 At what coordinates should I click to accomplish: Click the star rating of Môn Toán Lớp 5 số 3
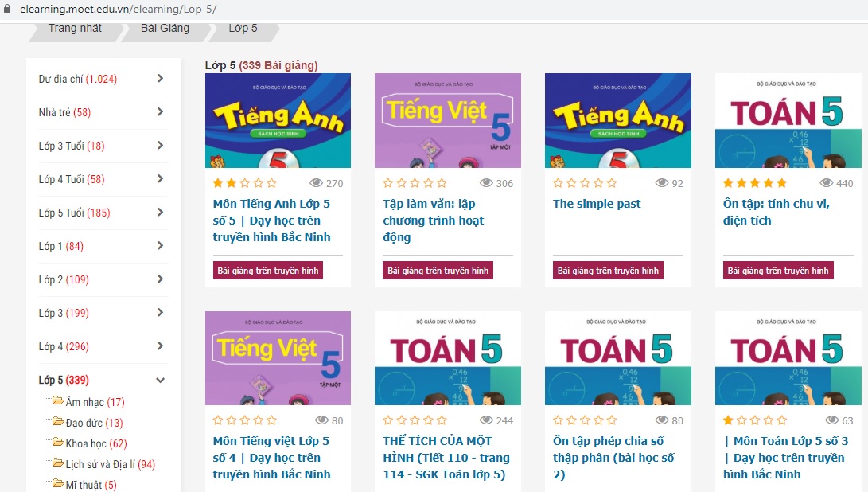click(754, 420)
